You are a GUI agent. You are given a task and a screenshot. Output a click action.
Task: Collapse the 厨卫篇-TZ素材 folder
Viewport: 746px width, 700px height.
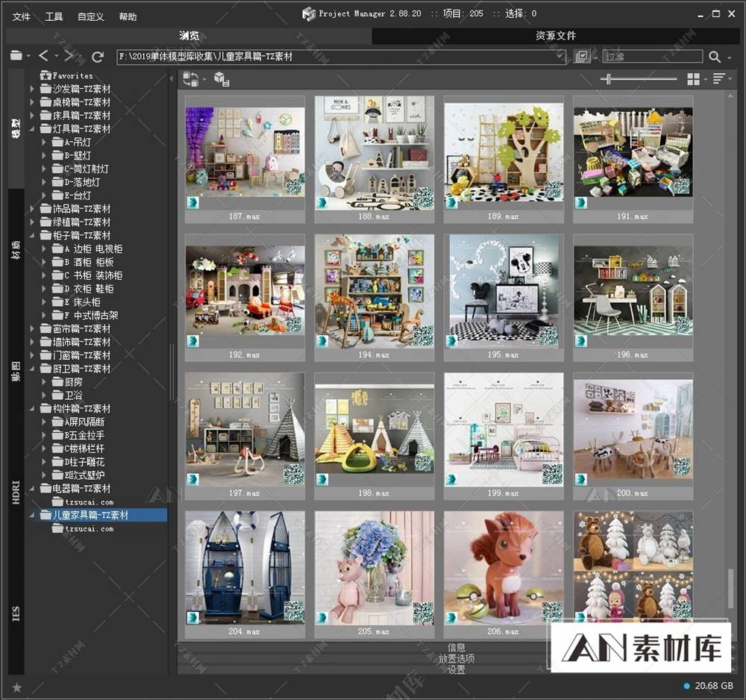click(x=32, y=369)
